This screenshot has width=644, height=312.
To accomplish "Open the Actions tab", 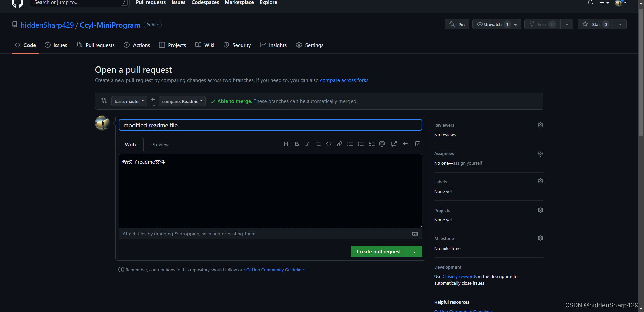I will [x=137, y=45].
